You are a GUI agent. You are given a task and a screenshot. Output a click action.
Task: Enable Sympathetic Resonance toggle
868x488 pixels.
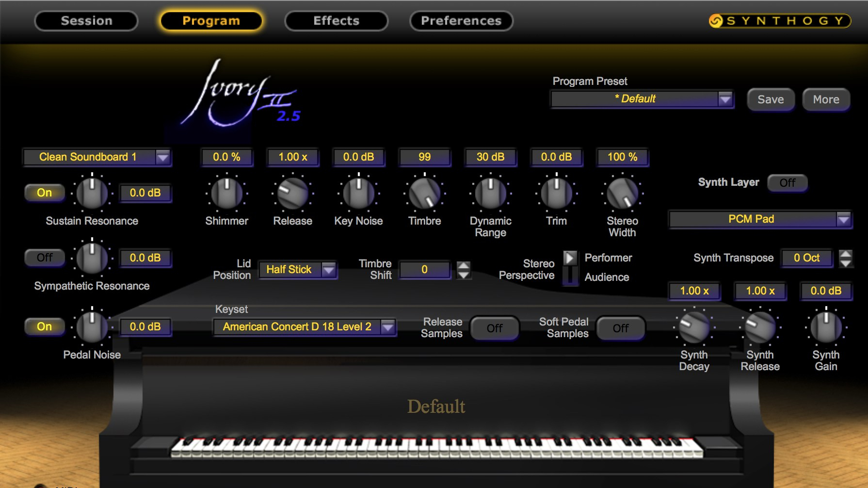pos(45,258)
